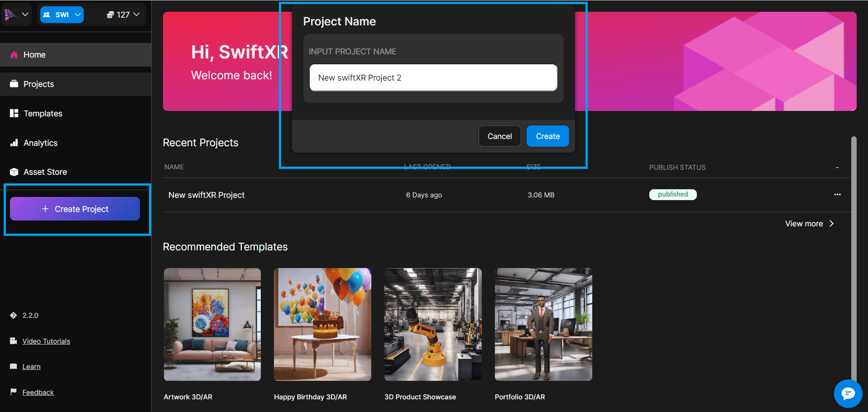The width and height of the screenshot is (868, 412).
Task: Cancel the Project Name dialog
Action: [x=499, y=136]
